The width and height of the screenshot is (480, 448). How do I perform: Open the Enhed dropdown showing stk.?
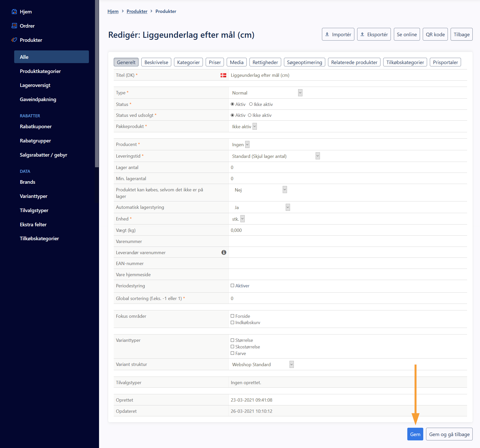238,219
